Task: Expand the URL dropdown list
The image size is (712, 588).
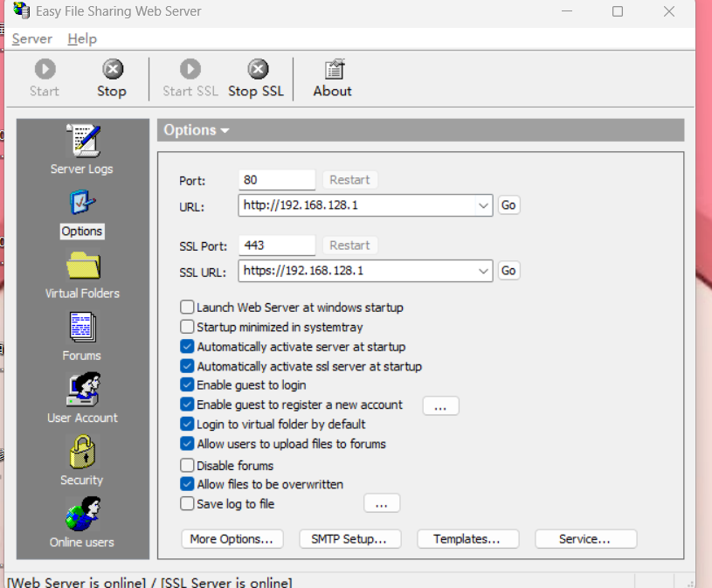Action: click(484, 205)
